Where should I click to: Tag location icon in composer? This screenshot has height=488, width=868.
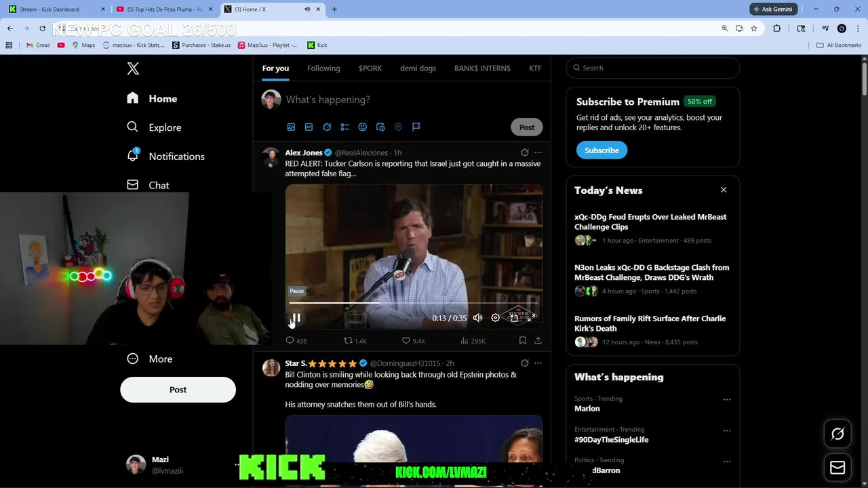(x=398, y=127)
